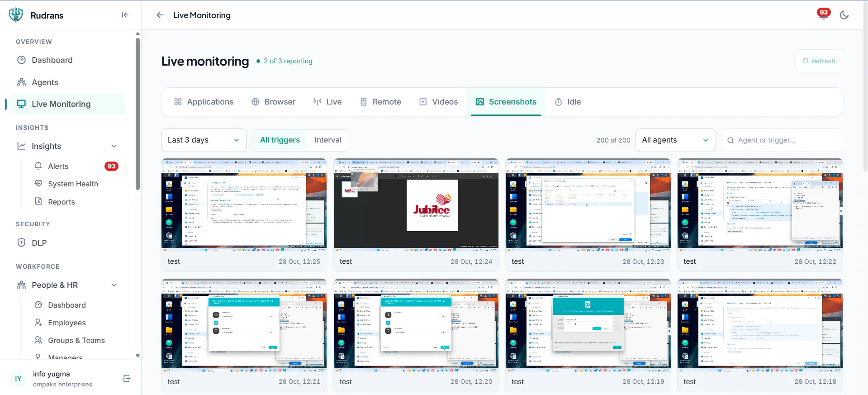
Task: Switch to the Idle tab
Action: (568, 102)
